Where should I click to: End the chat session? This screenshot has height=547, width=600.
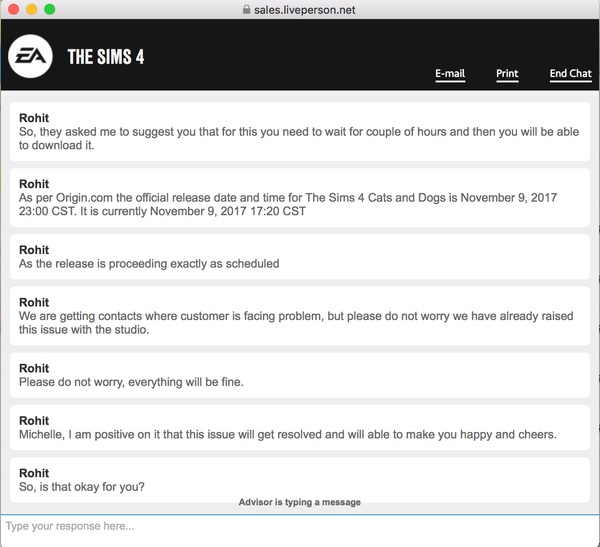pos(571,73)
